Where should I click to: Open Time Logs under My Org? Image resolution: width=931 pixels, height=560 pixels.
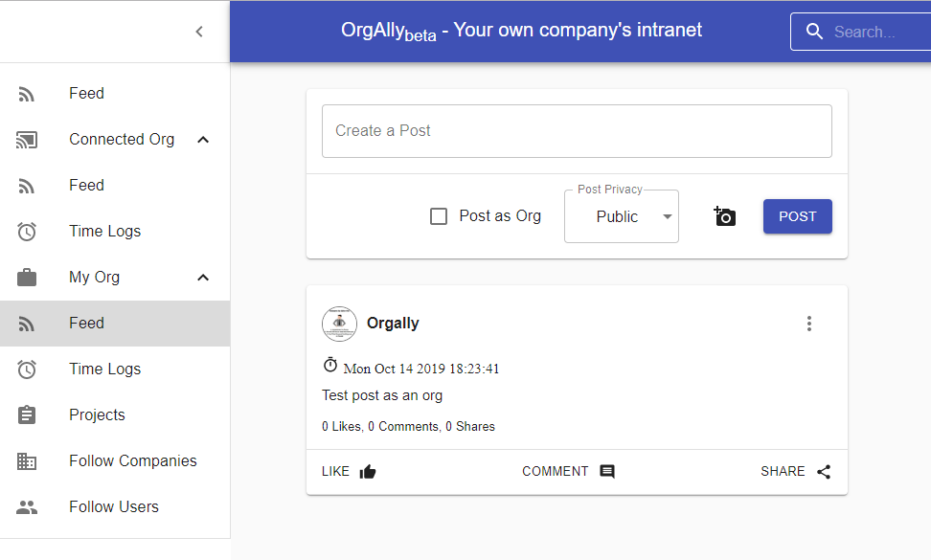tap(115, 369)
